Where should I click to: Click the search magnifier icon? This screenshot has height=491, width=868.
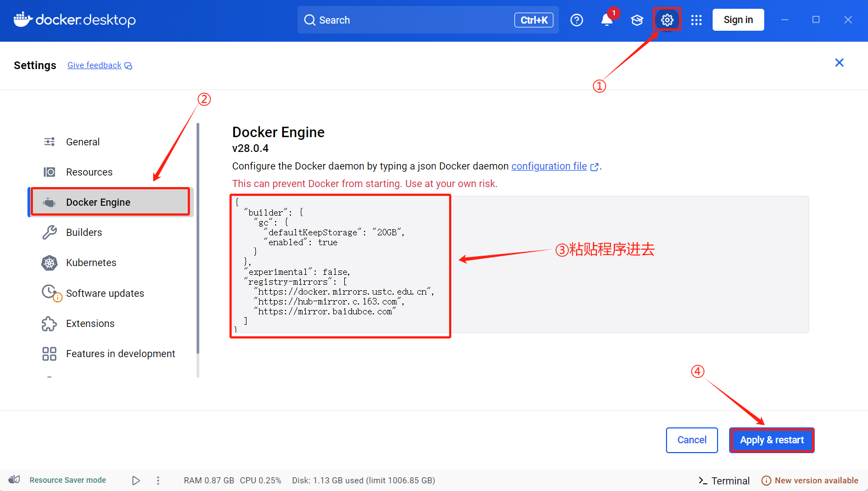pos(310,20)
